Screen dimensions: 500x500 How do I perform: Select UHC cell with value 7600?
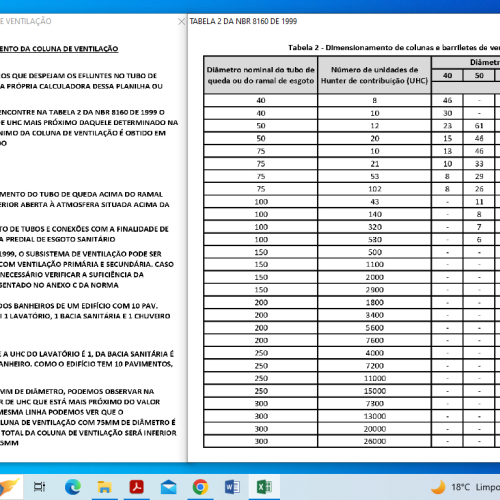374,341
